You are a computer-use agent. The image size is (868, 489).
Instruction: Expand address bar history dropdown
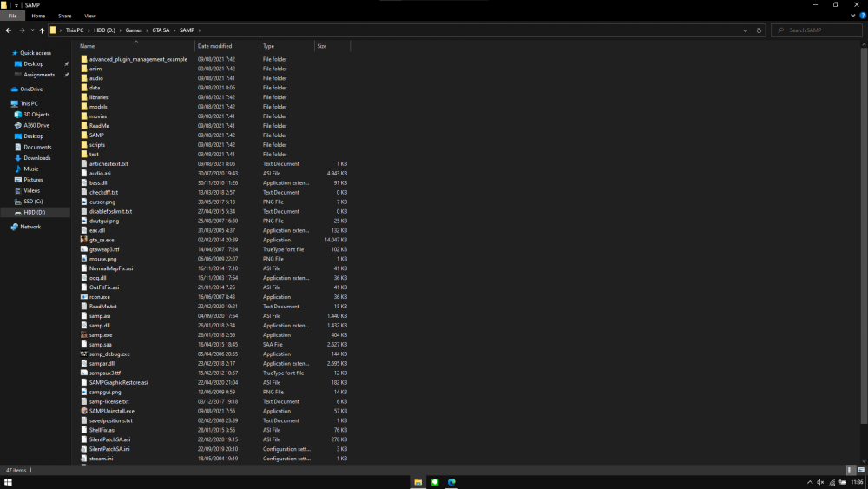pos(745,30)
